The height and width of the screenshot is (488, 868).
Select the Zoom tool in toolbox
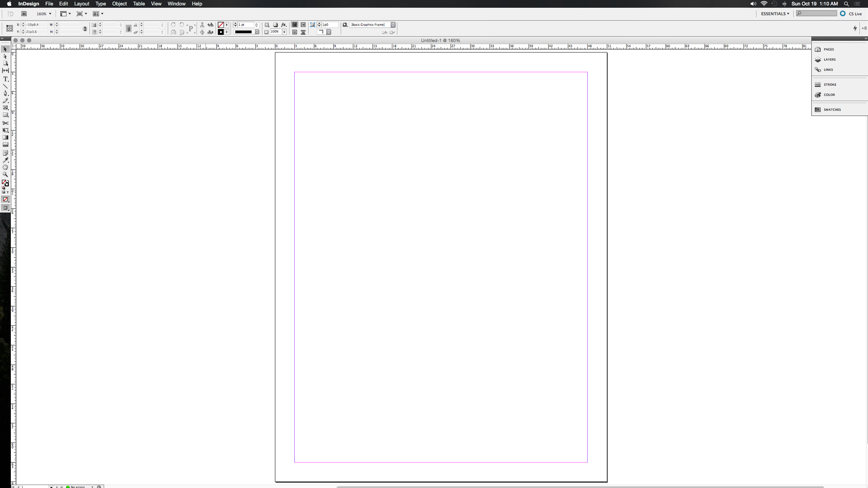(5, 174)
